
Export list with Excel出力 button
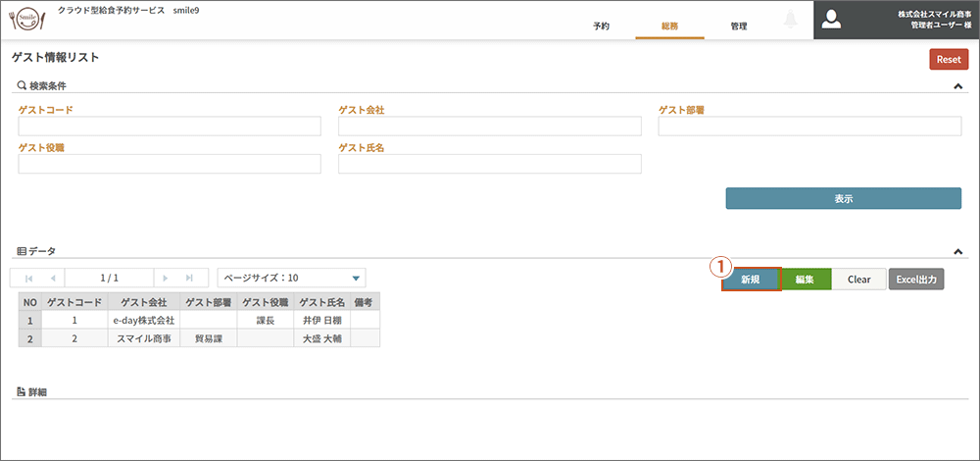point(916,280)
